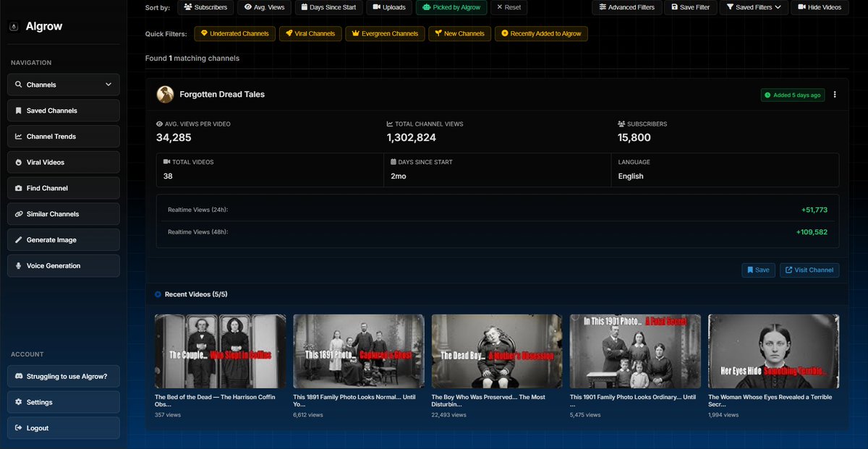This screenshot has height=449, width=868.
Task: Open Similar Channels page
Action: point(64,214)
